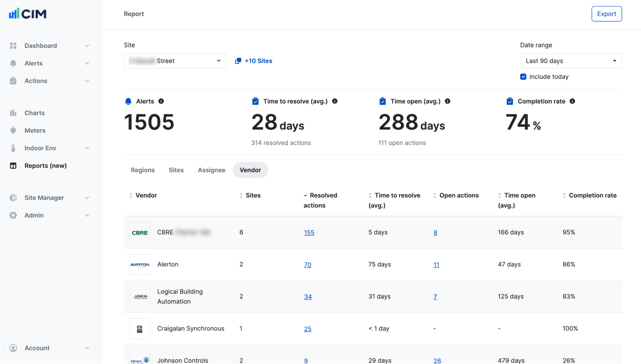Switch to the Regions tab
Viewport: 641px width, 364px height.
(x=143, y=170)
